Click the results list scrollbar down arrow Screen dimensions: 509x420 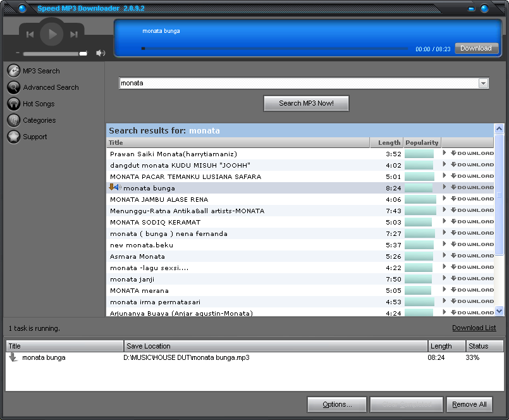(498, 311)
